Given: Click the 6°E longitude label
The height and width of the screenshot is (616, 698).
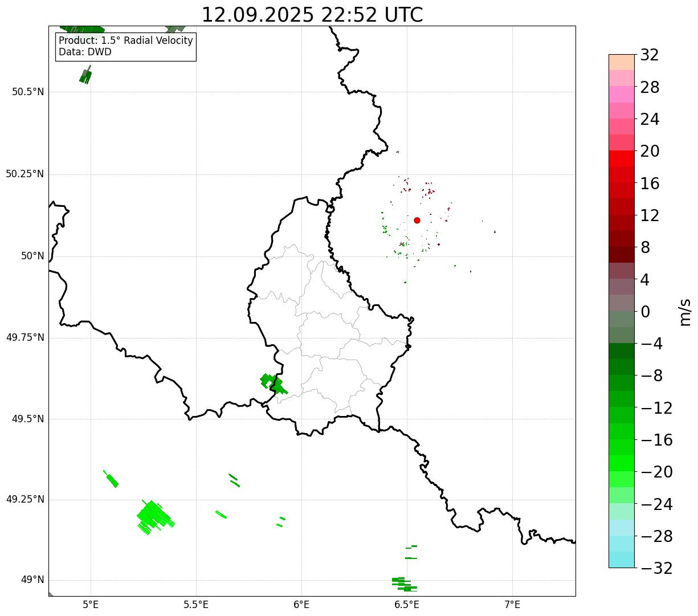Looking at the screenshot, I should (301, 605).
